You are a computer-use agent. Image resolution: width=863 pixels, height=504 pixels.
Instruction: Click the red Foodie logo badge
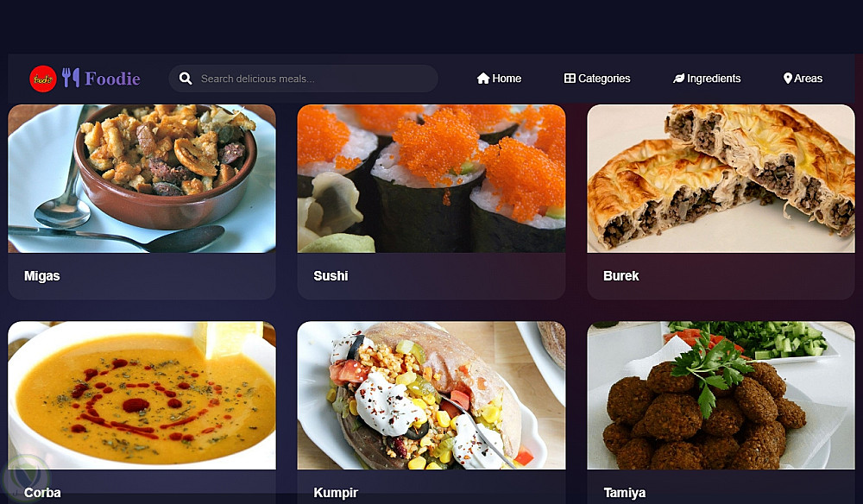coord(43,79)
